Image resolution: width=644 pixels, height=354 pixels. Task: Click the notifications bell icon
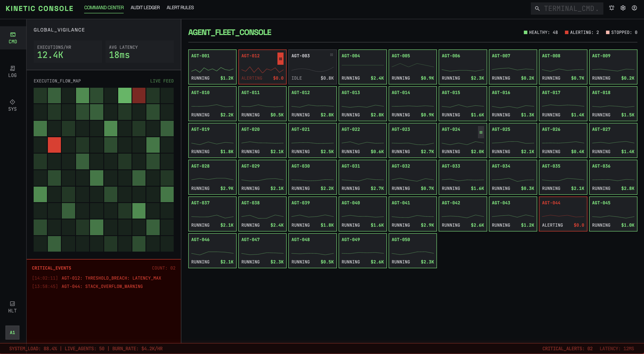click(x=611, y=8)
